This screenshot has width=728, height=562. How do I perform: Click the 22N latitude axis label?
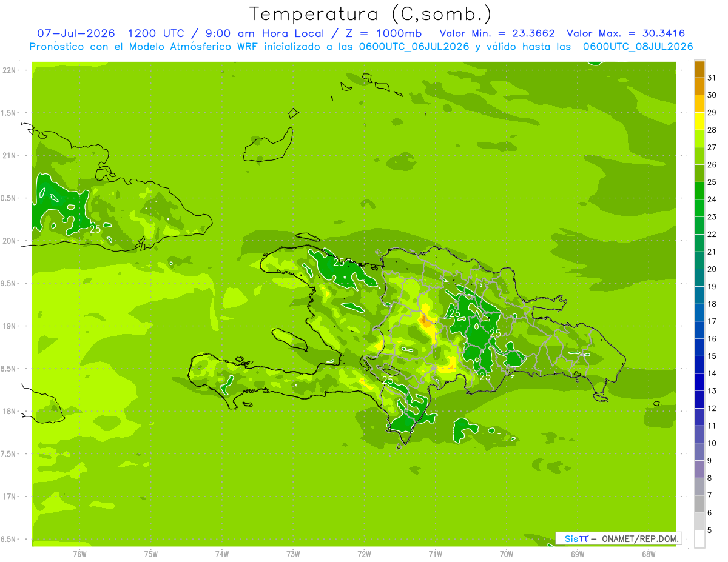point(8,70)
